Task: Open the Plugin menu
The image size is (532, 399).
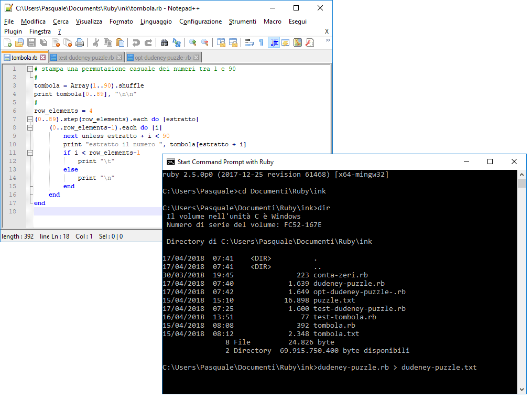Action: click(x=13, y=31)
